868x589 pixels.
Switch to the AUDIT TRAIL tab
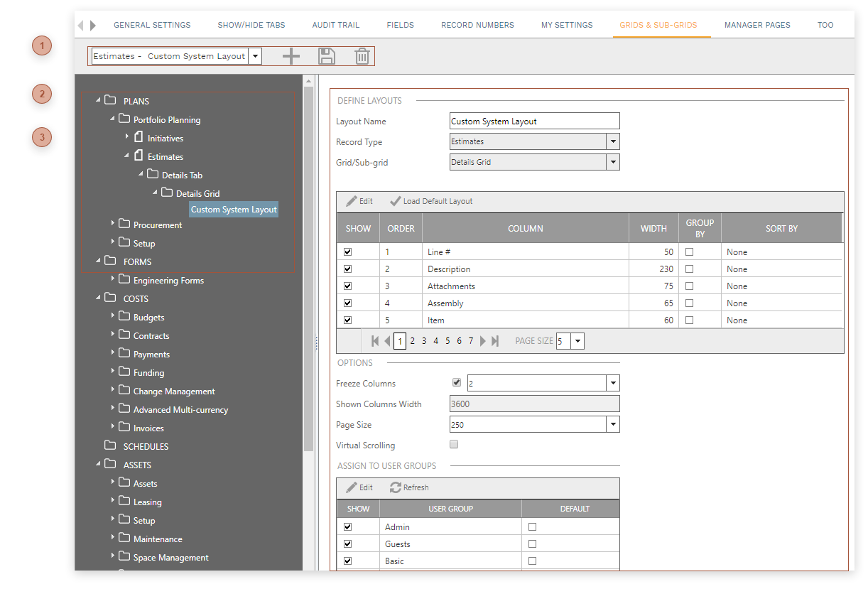[335, 23]
